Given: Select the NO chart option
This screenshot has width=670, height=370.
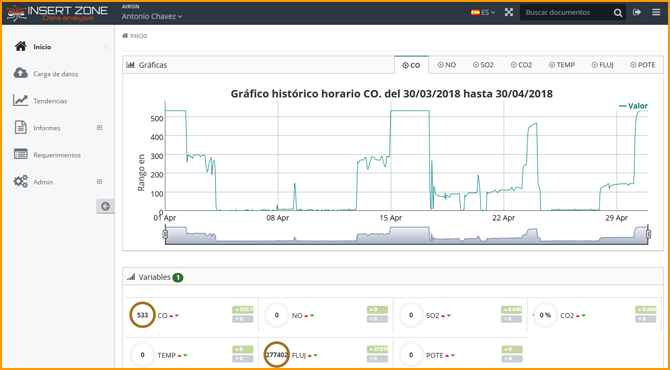Looking at the screenshot, I should (x=447, y=65).
